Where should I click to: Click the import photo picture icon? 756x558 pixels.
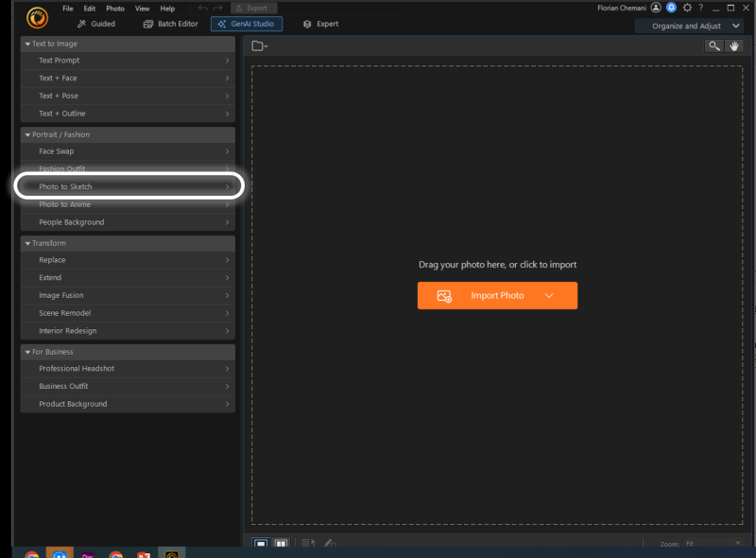point(444,296)
